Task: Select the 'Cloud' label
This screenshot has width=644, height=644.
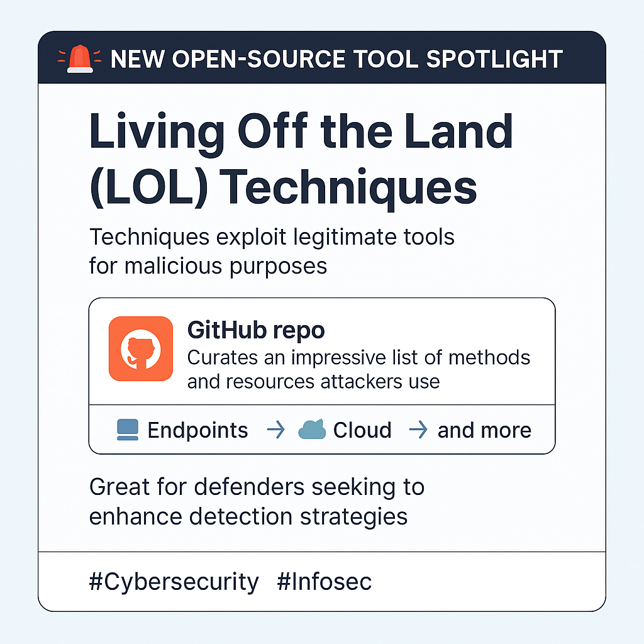Action: pyautogui.click(x=362, y=430)
